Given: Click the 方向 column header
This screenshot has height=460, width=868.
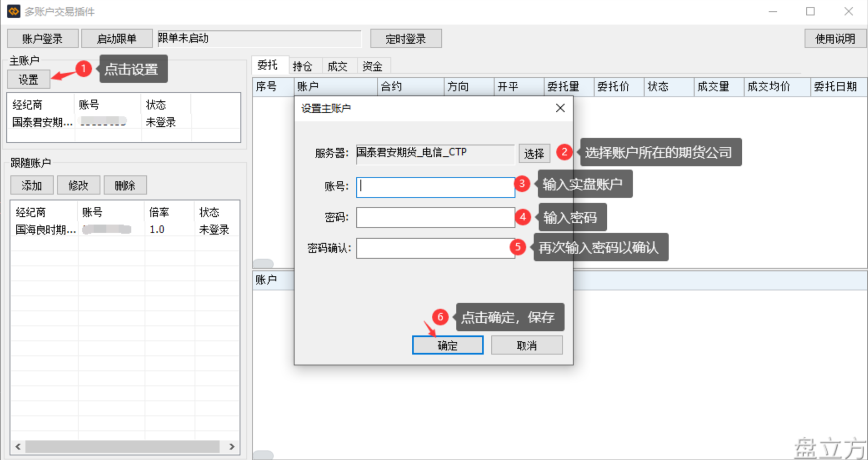Looking at the screenshot, I should [x=469, y=87].
